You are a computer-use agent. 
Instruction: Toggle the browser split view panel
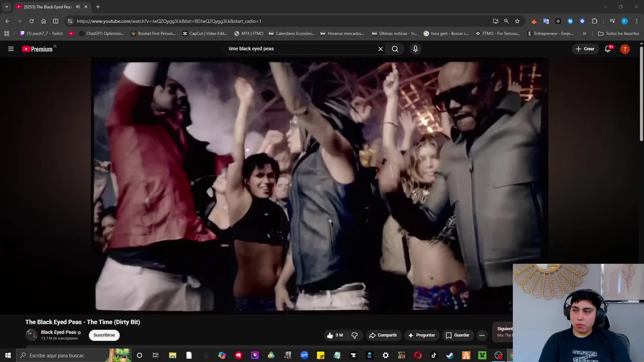(x=55, y=21)
